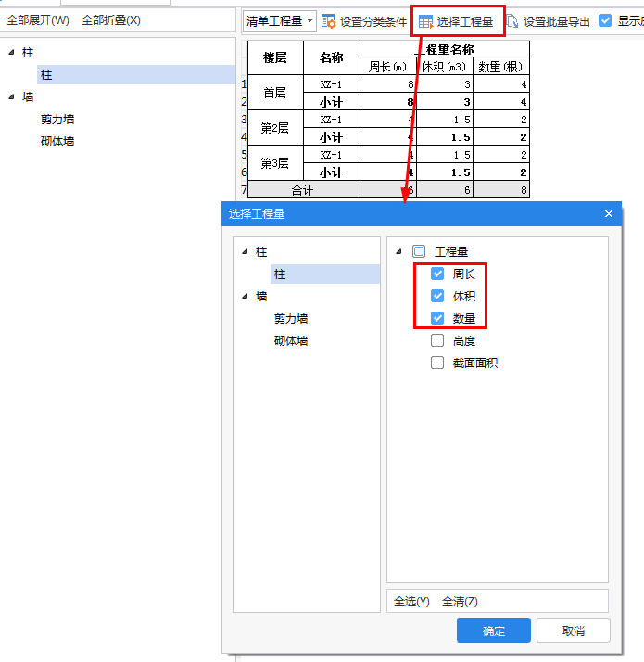This screenshot has height=662, width=644.
Task: Select 剪力墙 in the dialog tree
Action: click(291, 319)
